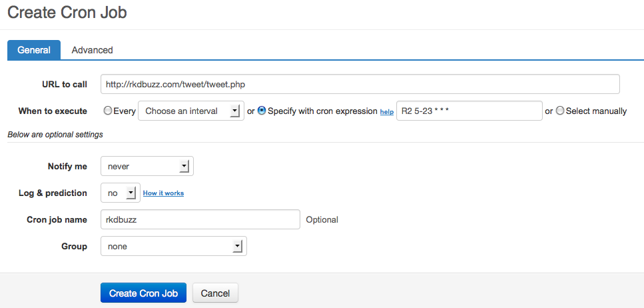Switch to the General tab

34,50
